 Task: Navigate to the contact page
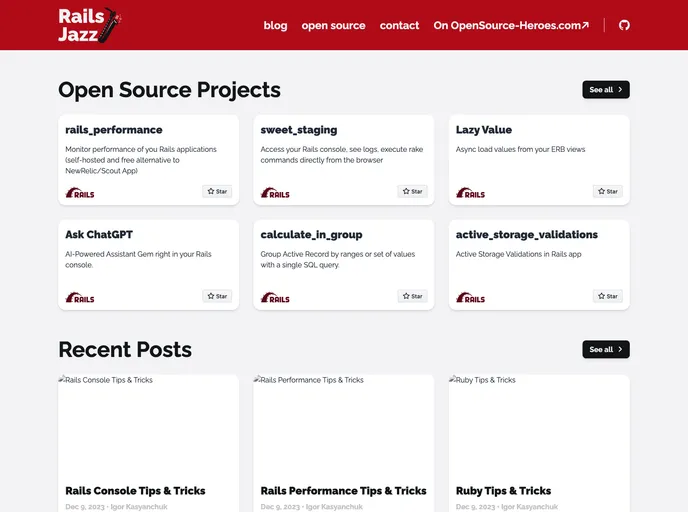tap(399, 25)
